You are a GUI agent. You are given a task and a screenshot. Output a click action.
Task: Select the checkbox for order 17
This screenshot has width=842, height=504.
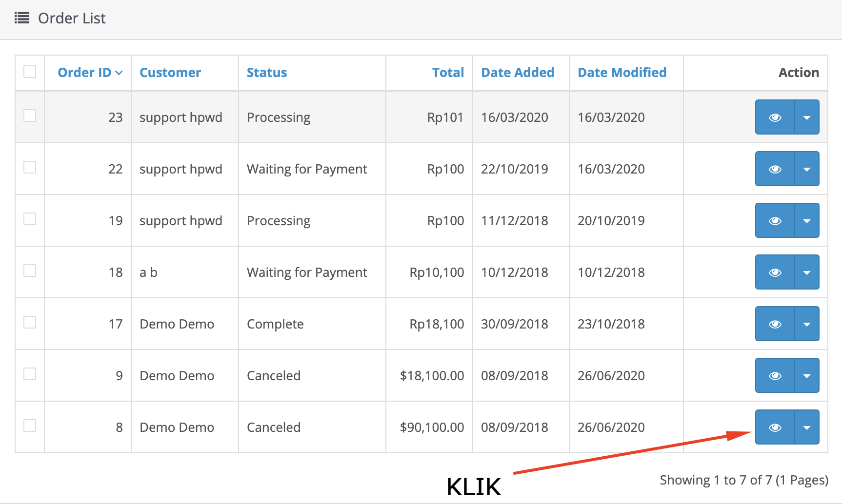coord(30,322)
